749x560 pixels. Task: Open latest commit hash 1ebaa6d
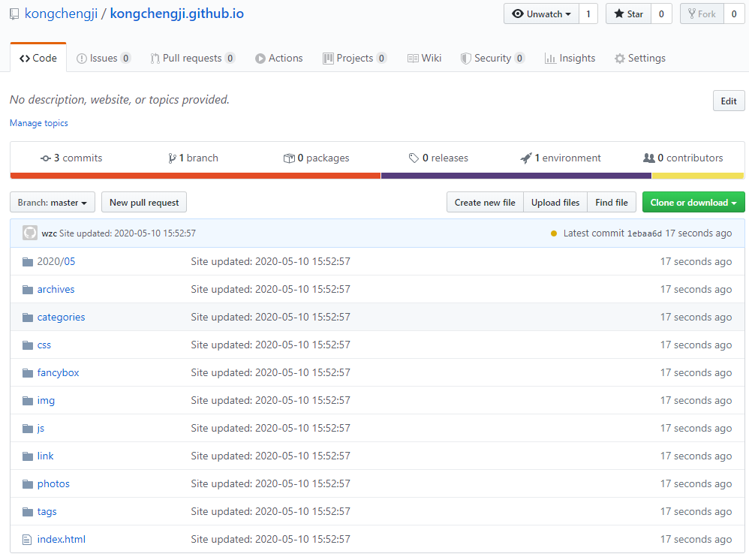point(645,233)
